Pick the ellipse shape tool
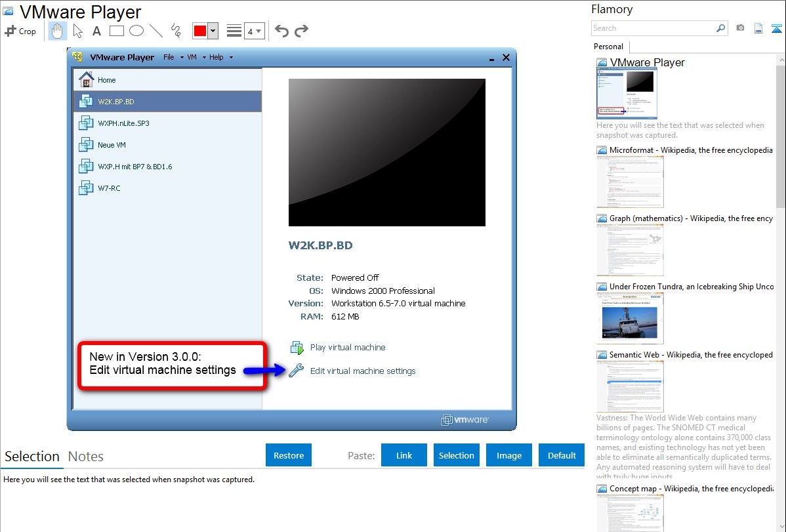Screen dimensions: 786x532 (136, 31)
